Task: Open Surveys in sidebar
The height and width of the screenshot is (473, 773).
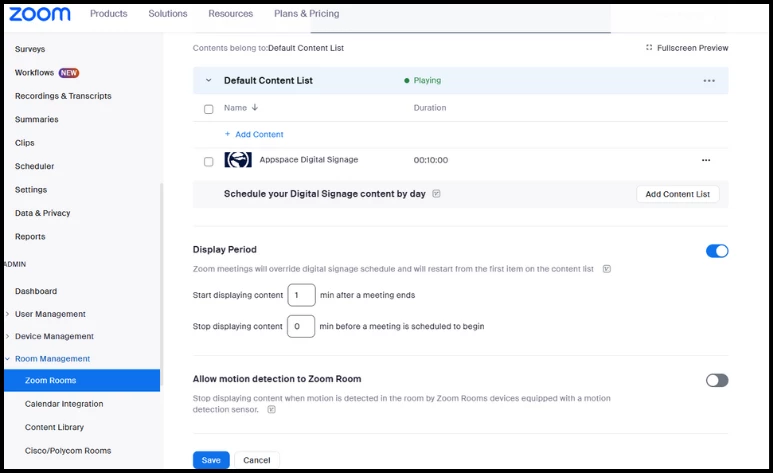Action: pyautogui.click(x=30, y=49)
